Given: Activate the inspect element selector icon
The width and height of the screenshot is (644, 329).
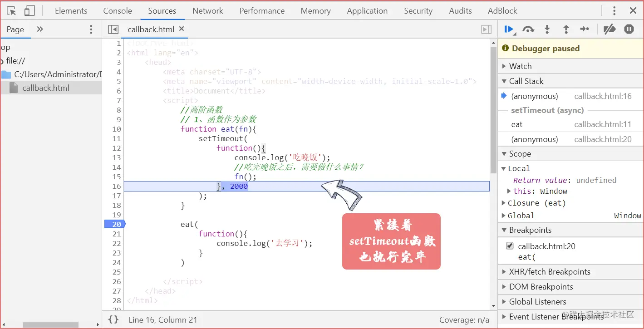Looking at the screenshot, I should tap(11, 11).
